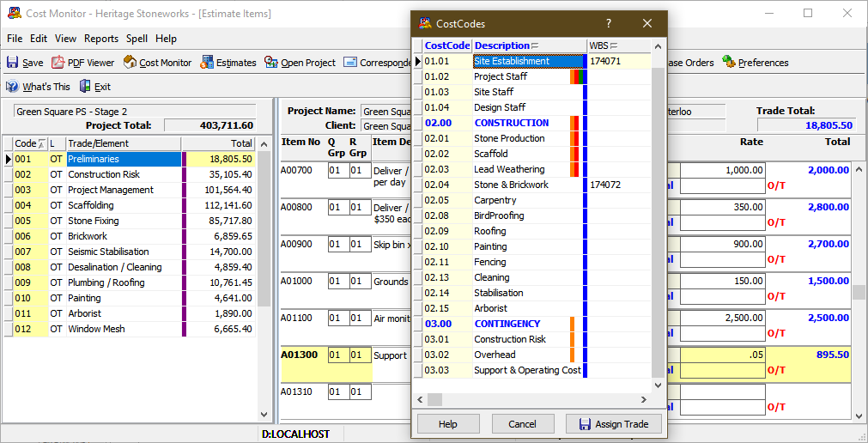This screenshot has height=443, width=868.
Task: Click the Assign Trade button
Action: click(x=613, y=424)
